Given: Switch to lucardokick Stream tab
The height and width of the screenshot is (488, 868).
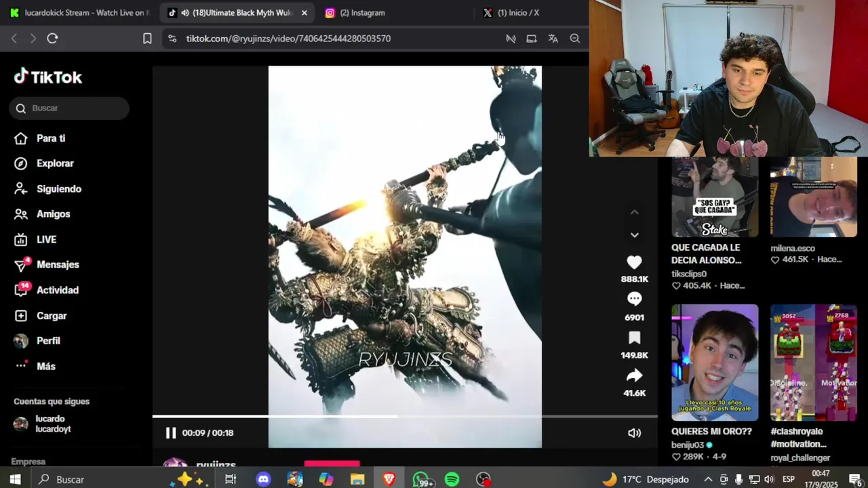Looking at the screenshot, I should tap(79, 13).
